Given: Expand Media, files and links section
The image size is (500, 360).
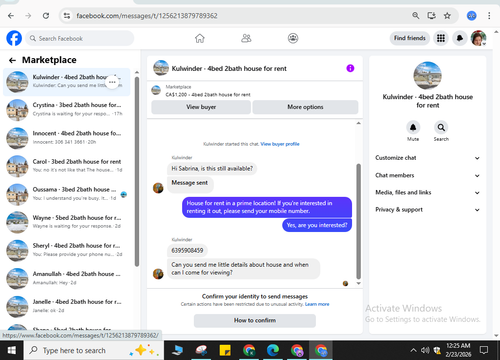Looking at the screenshot, I should coord(427,192).
